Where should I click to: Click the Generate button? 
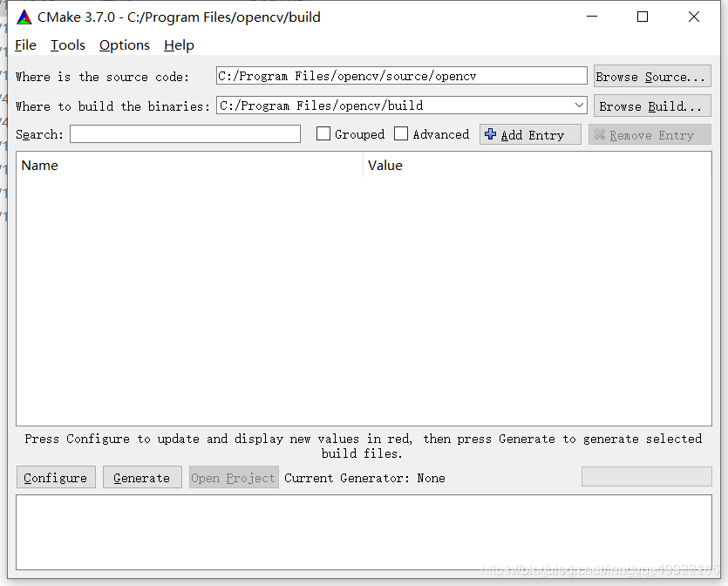pos(142,478)
